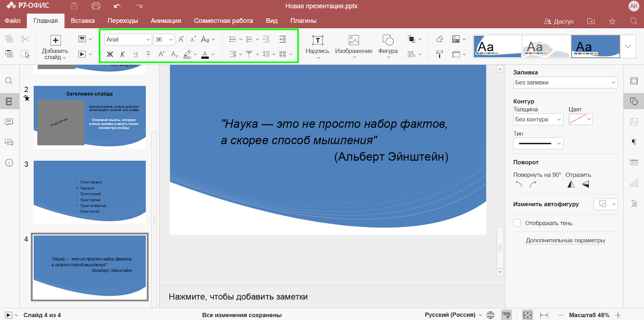Open the Slides panel icon in left sidebar
The width and height of the screenshot is (644, 320).
pos(9,101)
